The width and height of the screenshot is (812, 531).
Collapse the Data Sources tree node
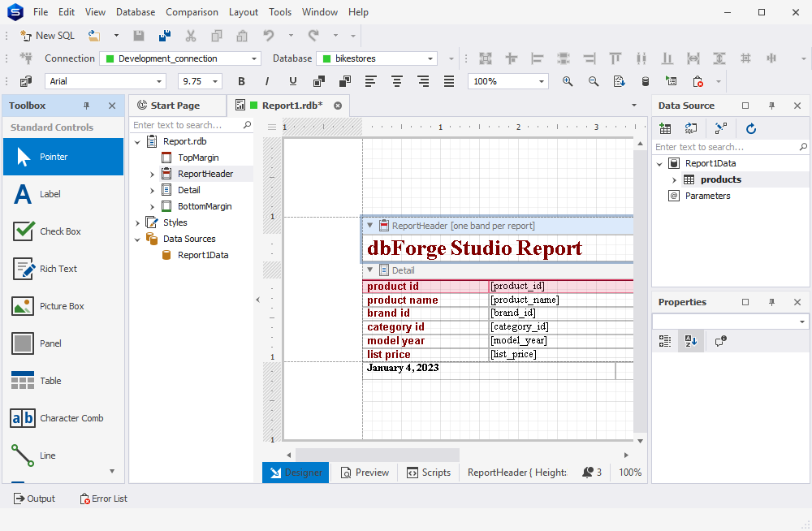tap(138, 240)
